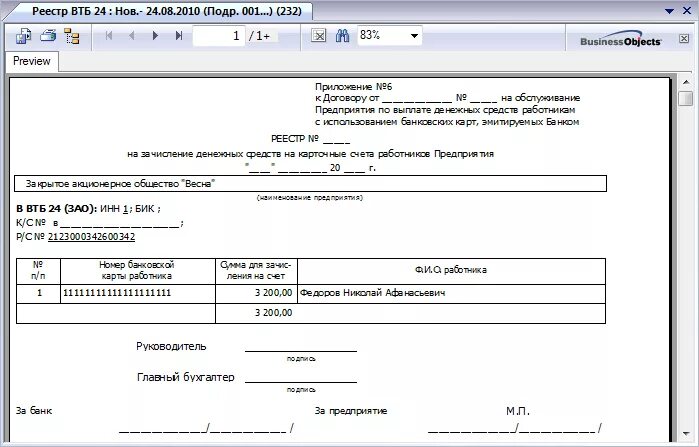This screenshot has width=699, height=447.
Task: Click card number 1111111111111111111 cell
Action: (x=138, y=293)
